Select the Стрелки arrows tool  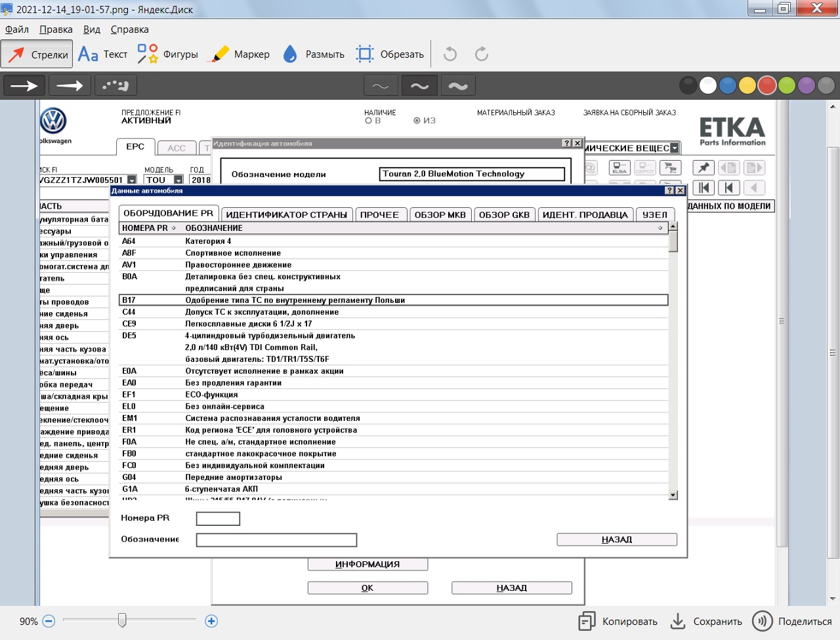[x=36, y=54]
